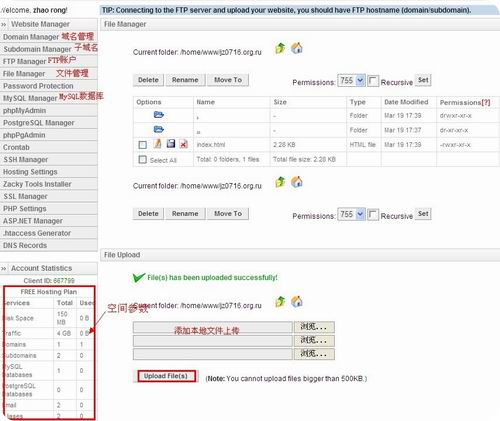The height and width of the screenshot is (421, 500).
Task: Click the top Rename button
Action: 185,80
